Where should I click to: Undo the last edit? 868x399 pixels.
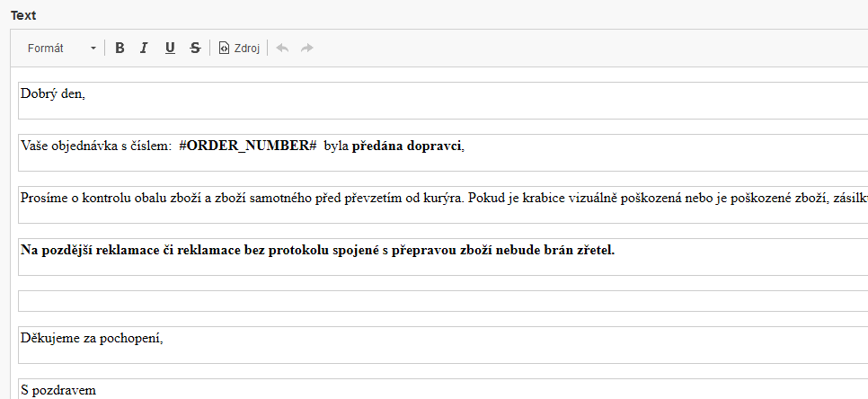(282, 49)
